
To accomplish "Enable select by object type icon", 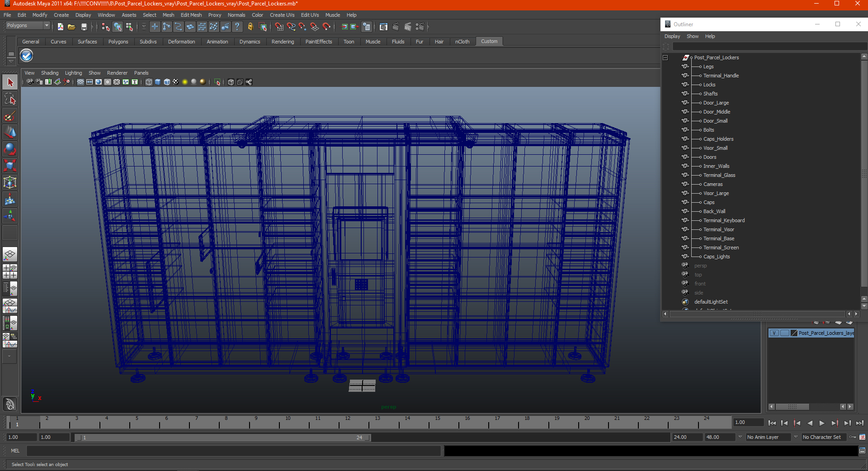I will [118, 27].
